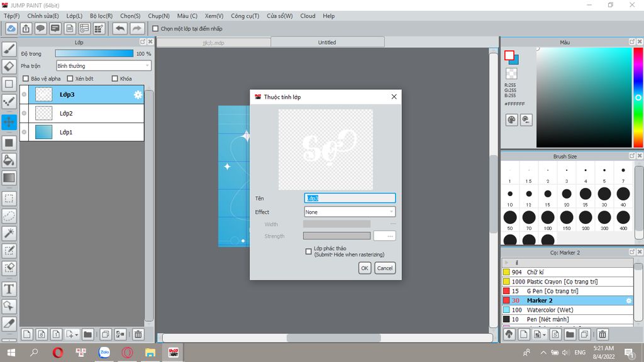Screen dimensions: 644x362
Task: Pick the Bucket fill tool
Action: (9, 160)
